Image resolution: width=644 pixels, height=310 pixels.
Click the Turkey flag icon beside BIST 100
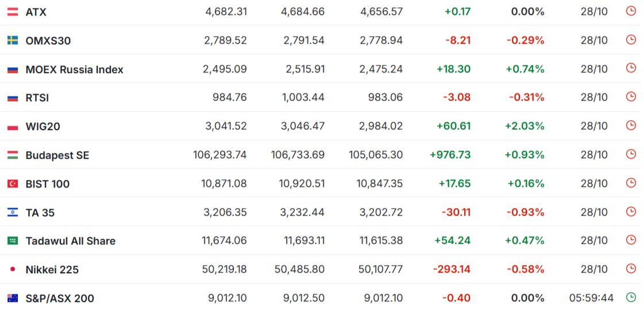tap(13, 183)
